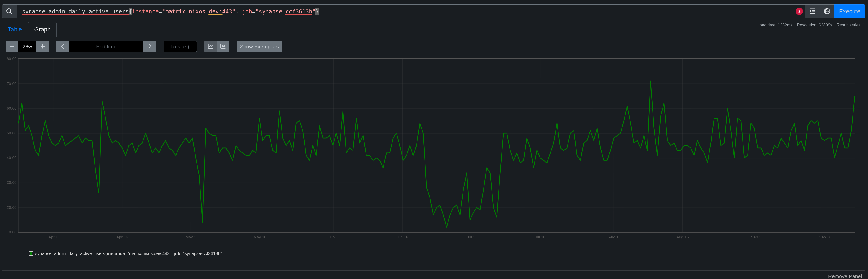Click the 26w range input value
The width and height of the screenshot is (868, 279).
tap(27, 46)
